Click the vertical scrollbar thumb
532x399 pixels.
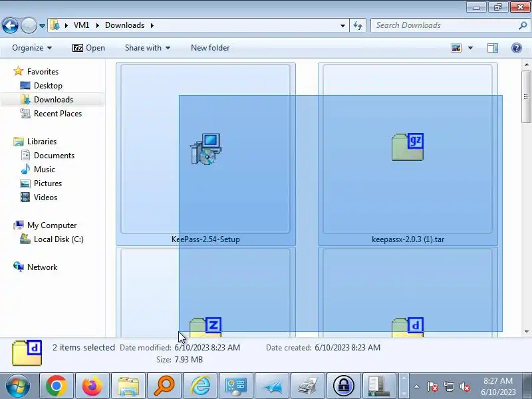click(x=526, y=96)
